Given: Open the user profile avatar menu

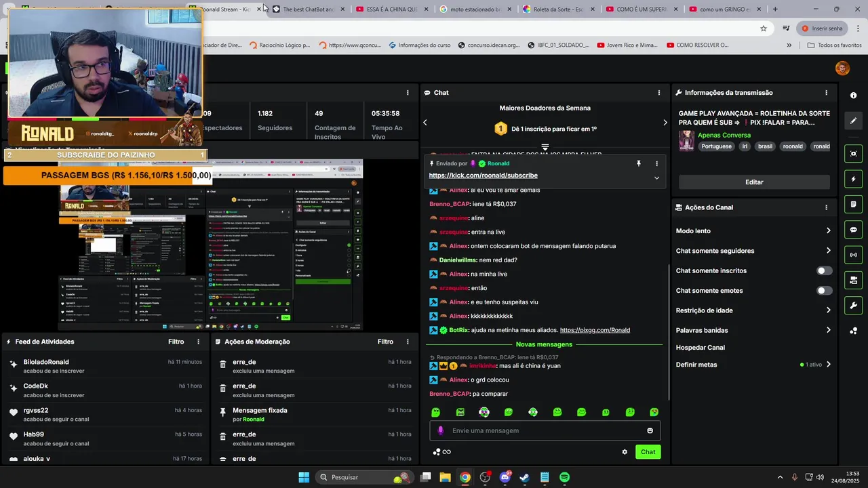Looking at the screenshot, I should (x=842, y=68).
